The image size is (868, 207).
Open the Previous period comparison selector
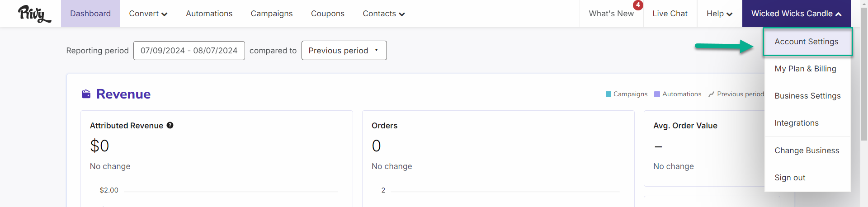pos(344,51)
